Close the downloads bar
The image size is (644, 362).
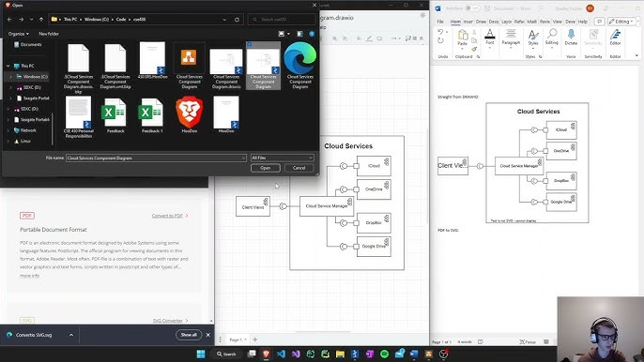pos(208,335)
